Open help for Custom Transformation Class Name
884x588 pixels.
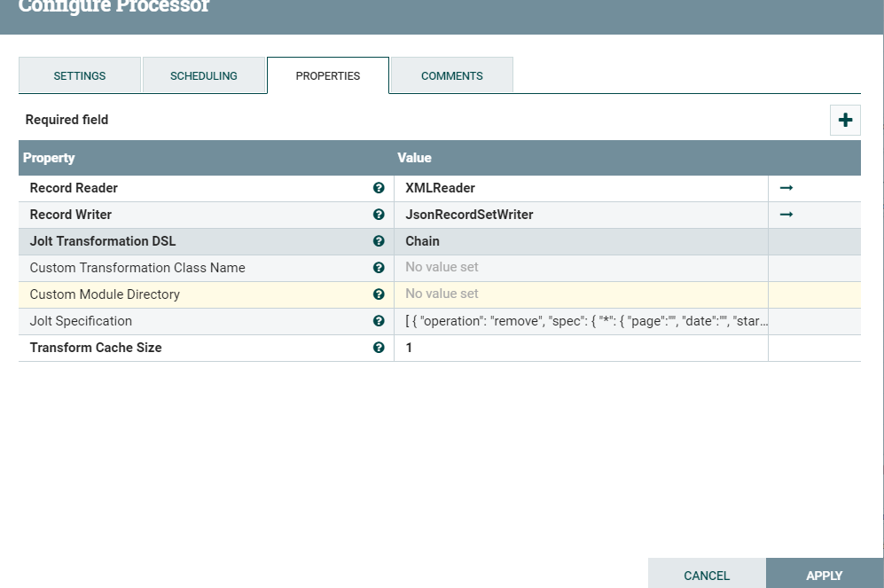coord(379,268)
